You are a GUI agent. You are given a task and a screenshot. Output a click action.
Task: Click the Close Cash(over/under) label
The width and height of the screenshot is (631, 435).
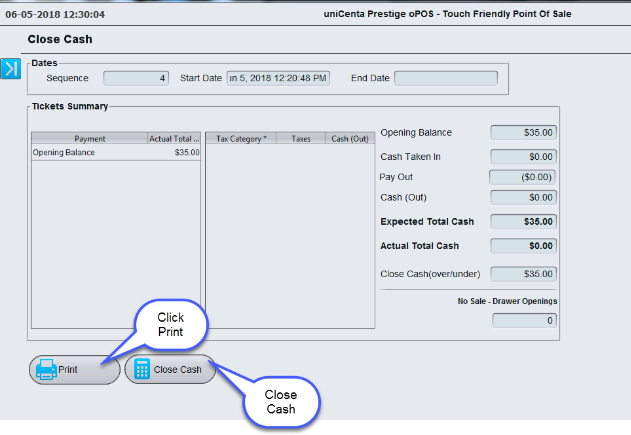pos(430,274)
